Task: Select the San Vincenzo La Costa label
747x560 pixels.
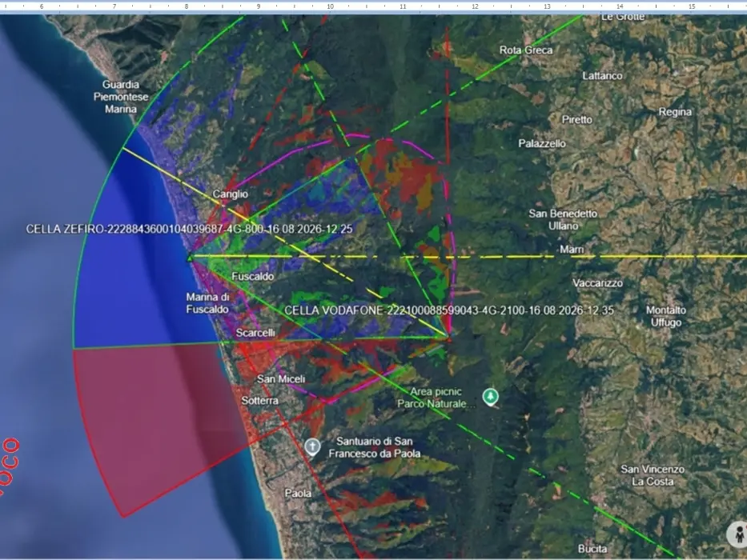Action: point(653,475)
